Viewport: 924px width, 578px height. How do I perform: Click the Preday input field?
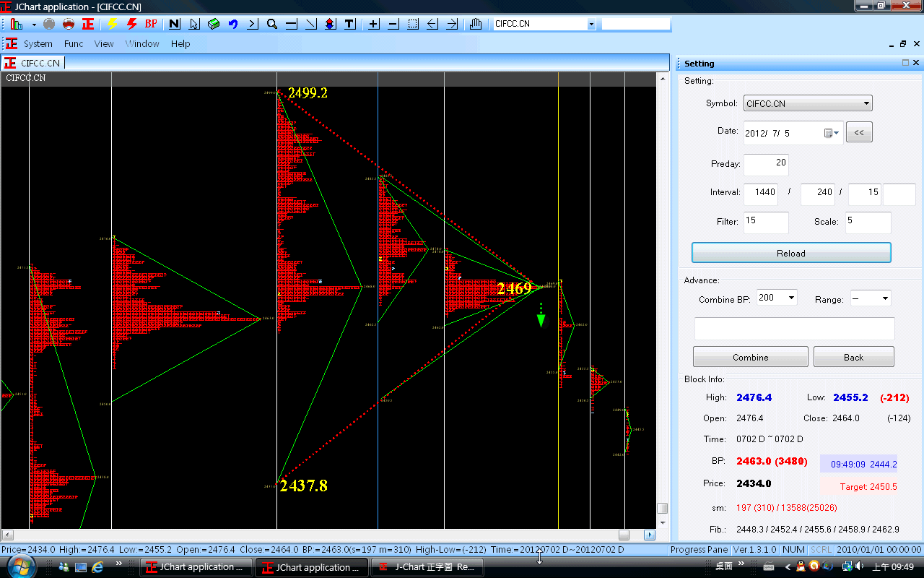pyautogui.click(x=766, y=164)
